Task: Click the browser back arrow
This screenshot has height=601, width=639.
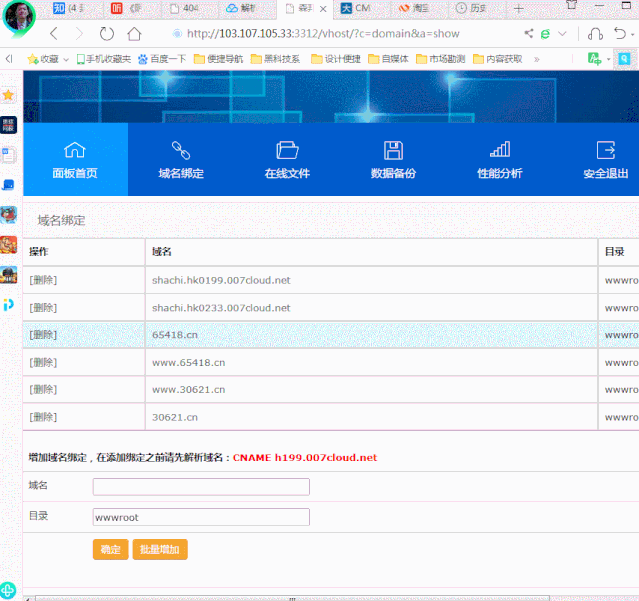Action: [54, 33]
